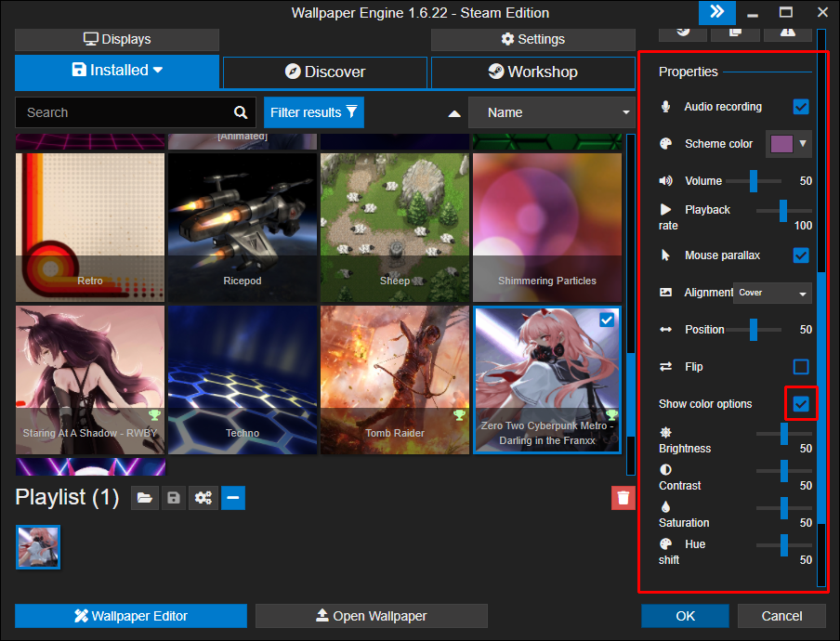Image resolution: width=840 pixels, height=641 pixels.
Task: Click the Open Wallpaper button
Action: [372, 615]
